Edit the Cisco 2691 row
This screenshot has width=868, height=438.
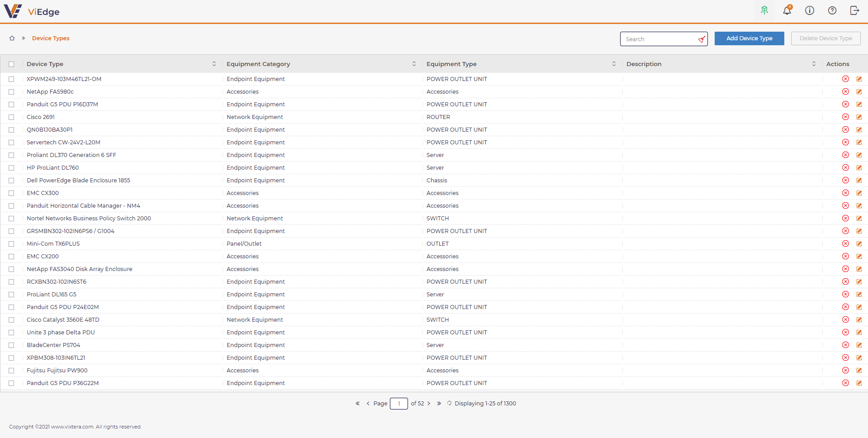click(859, 117)
